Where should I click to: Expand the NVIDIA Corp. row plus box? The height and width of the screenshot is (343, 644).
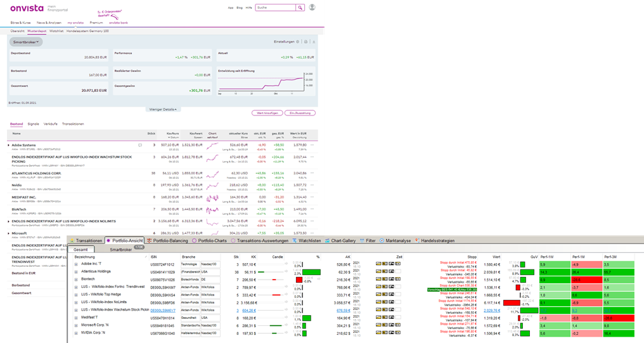click(76, 333)
